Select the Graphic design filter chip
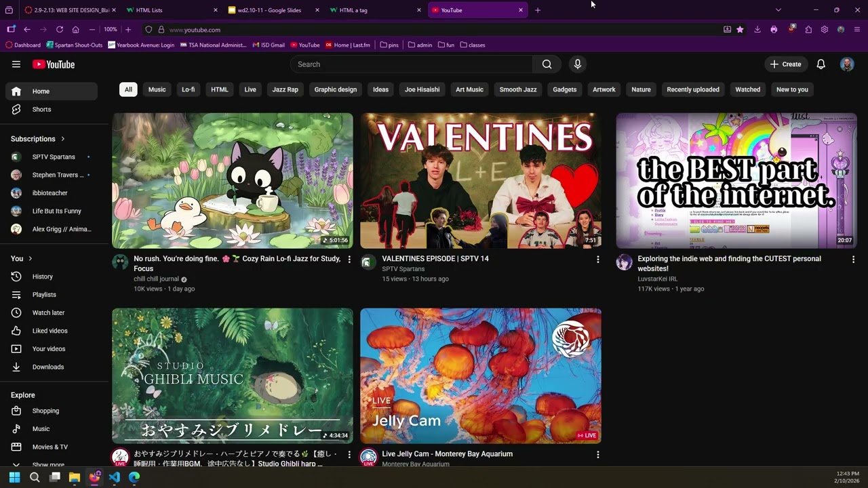 pos(336,89)
